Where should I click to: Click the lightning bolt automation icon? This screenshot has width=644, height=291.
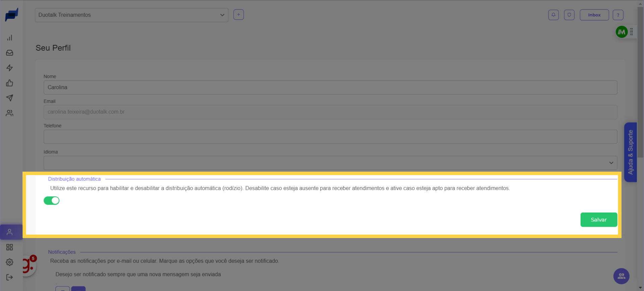coord(9,68)
